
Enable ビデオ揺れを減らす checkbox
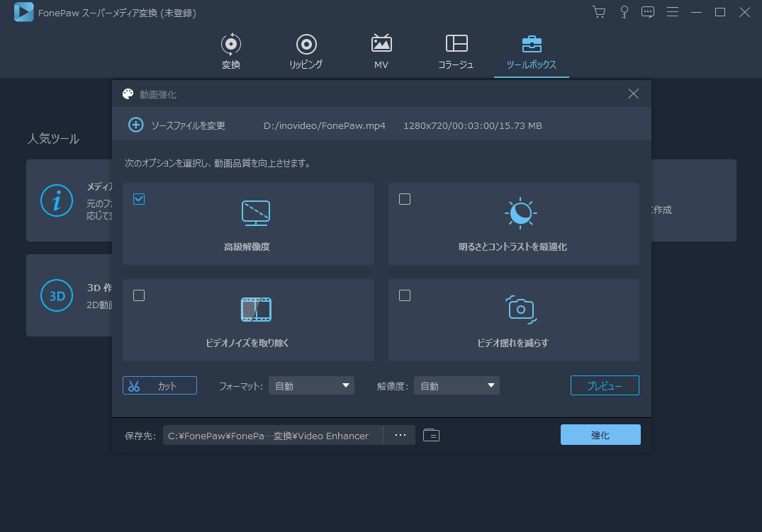pos(405,295)
